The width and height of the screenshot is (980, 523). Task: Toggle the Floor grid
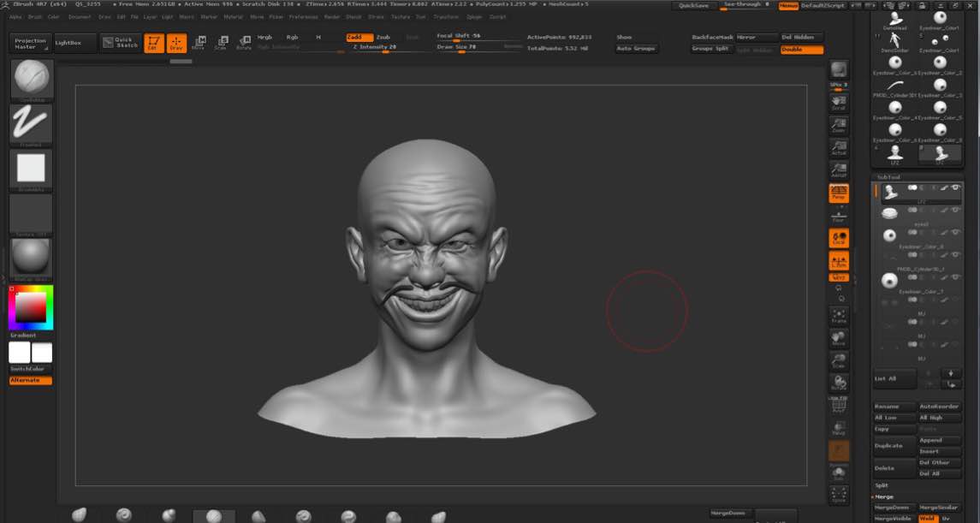click(839, 217)
